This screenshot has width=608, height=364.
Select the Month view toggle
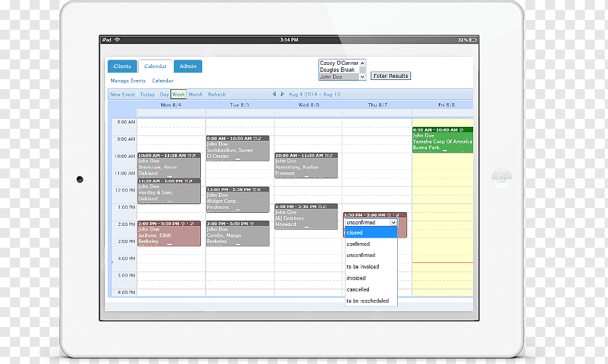click(x=196, y=94)
